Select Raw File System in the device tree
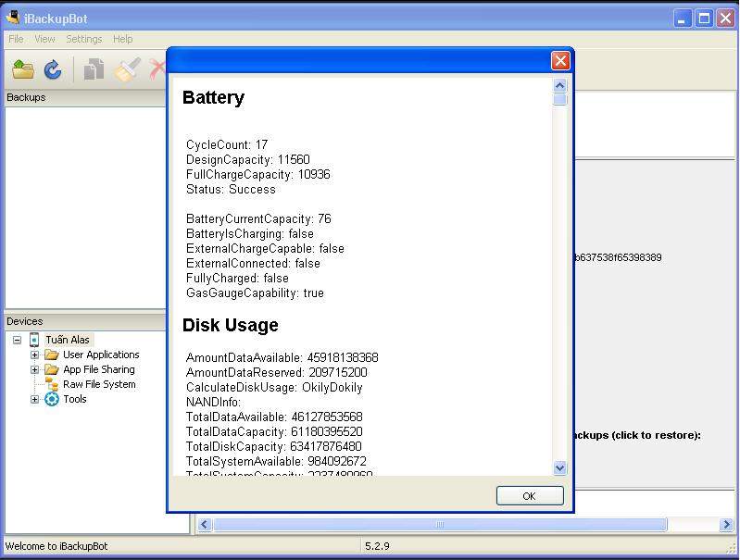The image size is (740, 560). 99,384
